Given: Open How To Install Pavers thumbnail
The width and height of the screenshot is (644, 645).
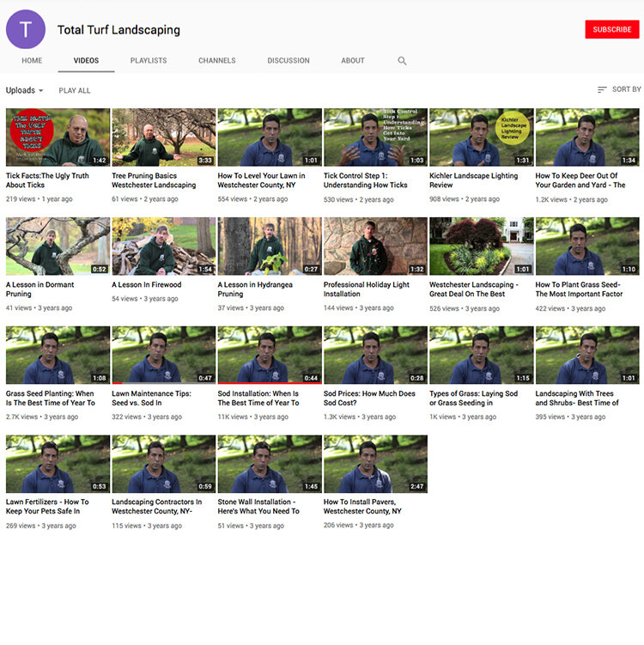Looking at the screenshot, I should point(375,464).
